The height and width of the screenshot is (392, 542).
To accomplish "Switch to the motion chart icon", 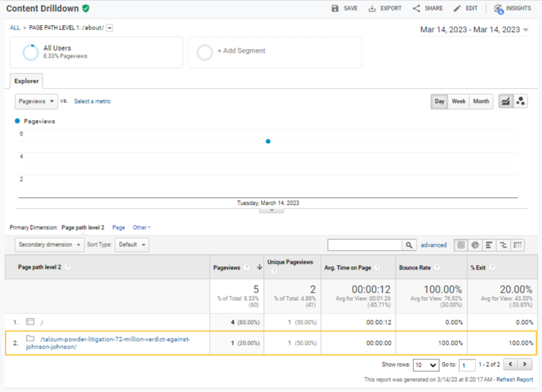I will click(x=520, y=101).
